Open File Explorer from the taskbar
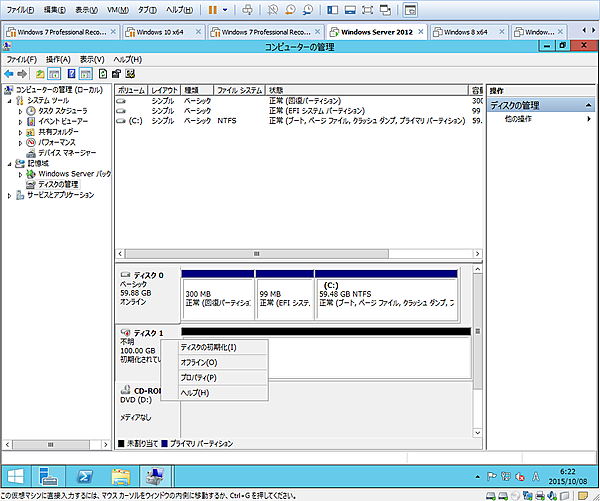 click(121, 473)
